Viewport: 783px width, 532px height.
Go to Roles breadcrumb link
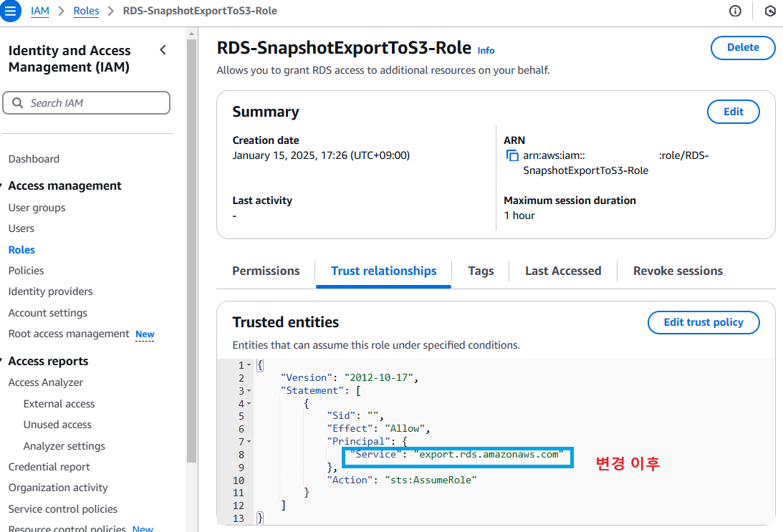(x=86, y=11)
